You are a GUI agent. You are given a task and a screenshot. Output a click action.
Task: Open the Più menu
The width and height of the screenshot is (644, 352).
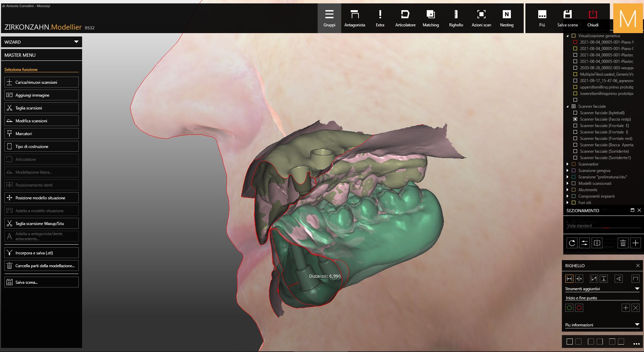coord(542,18)
